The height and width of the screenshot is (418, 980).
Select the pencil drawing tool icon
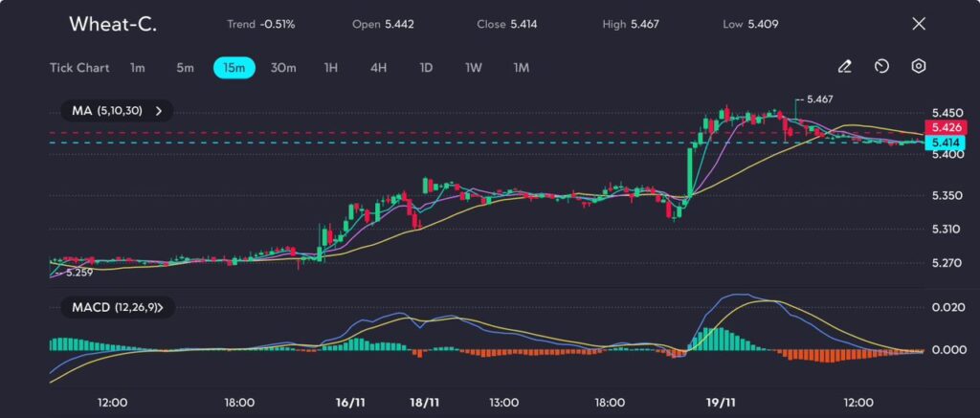click(844, 67)
